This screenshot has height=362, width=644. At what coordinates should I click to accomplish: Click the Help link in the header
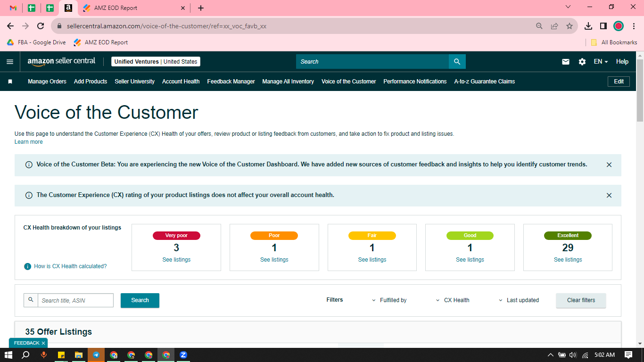(622, 62)
